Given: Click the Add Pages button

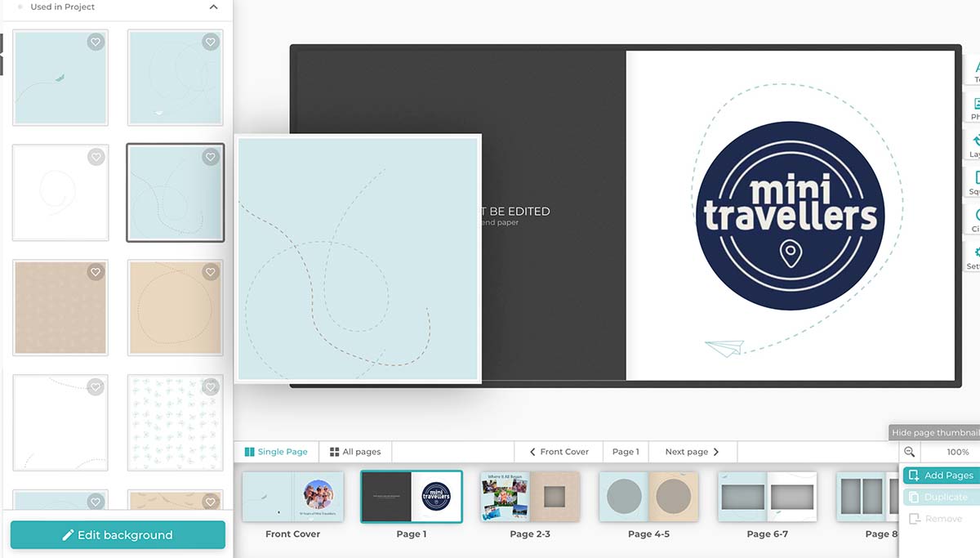Looking at the screenshot, I should tap(941, 475).
